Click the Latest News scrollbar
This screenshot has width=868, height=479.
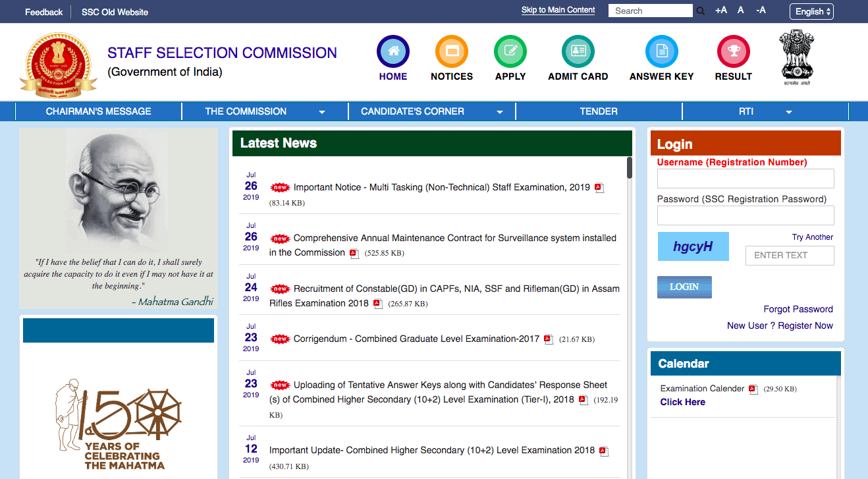coord(630,168)
